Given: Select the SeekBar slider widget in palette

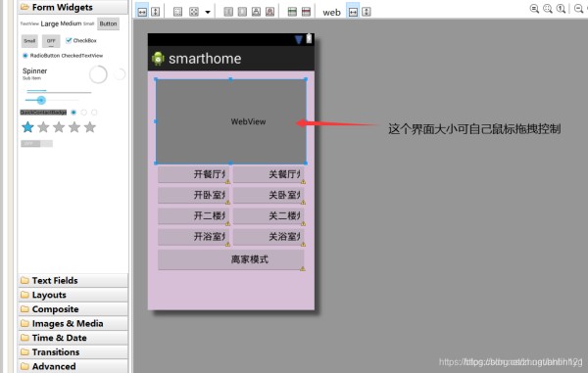Looking at the screenshot, I should click(52, 100).
